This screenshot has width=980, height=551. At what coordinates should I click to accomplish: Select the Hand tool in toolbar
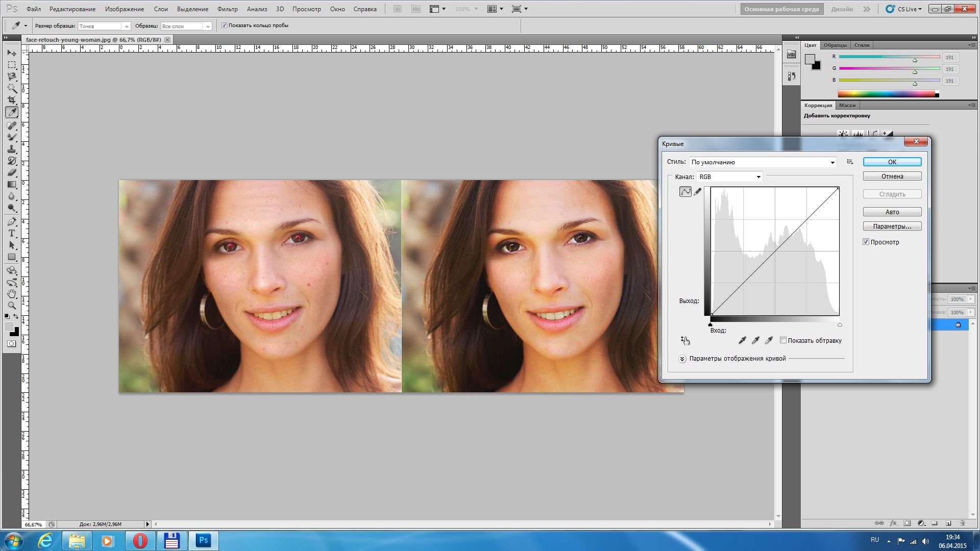tap(12, 294)
